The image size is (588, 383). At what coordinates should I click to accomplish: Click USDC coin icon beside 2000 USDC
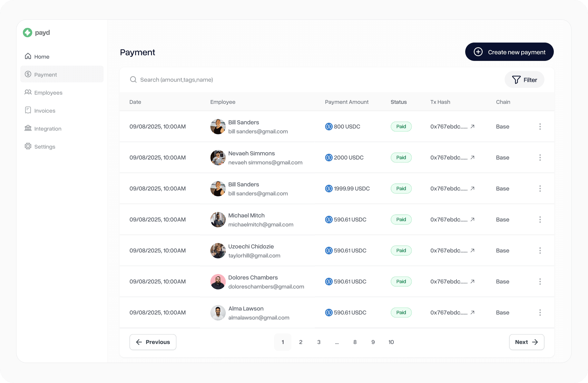[329, 158]
